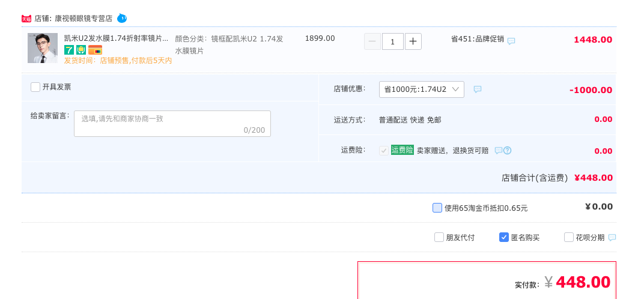Click the quantity input showing 1

coord(393,41)
